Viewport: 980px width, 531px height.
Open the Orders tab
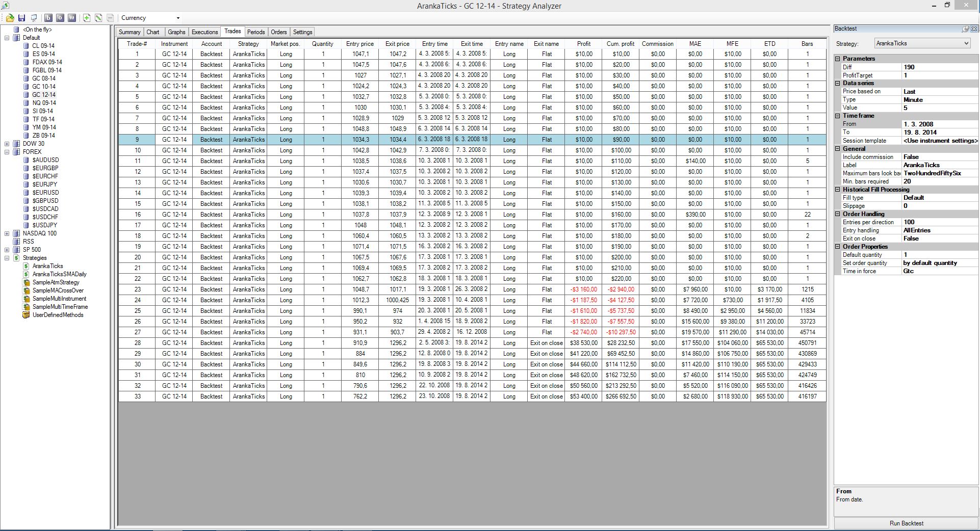click(279, 32)
